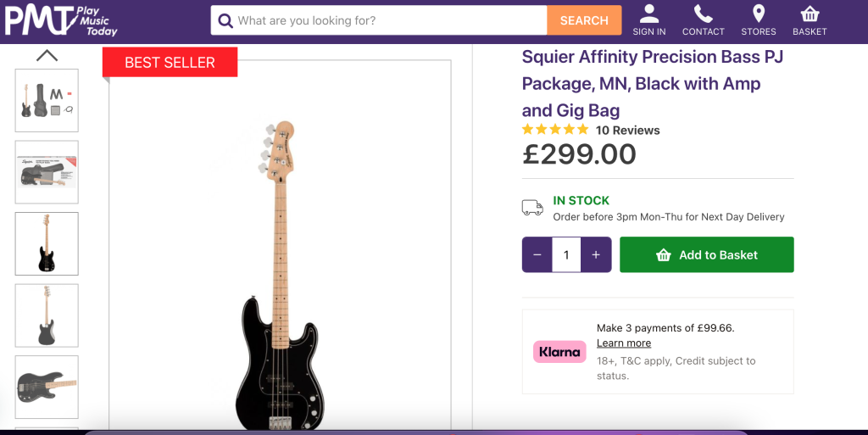Select the bass package bundle thumbnail
The image size is (868, 435).
[x=47, y=100]
